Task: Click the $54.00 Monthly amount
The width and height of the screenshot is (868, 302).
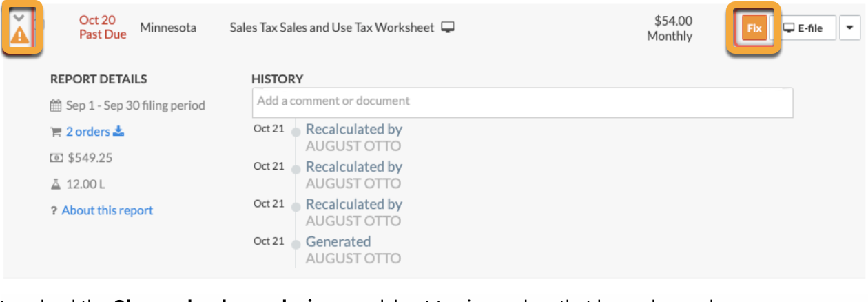Action: coord(669,28)
